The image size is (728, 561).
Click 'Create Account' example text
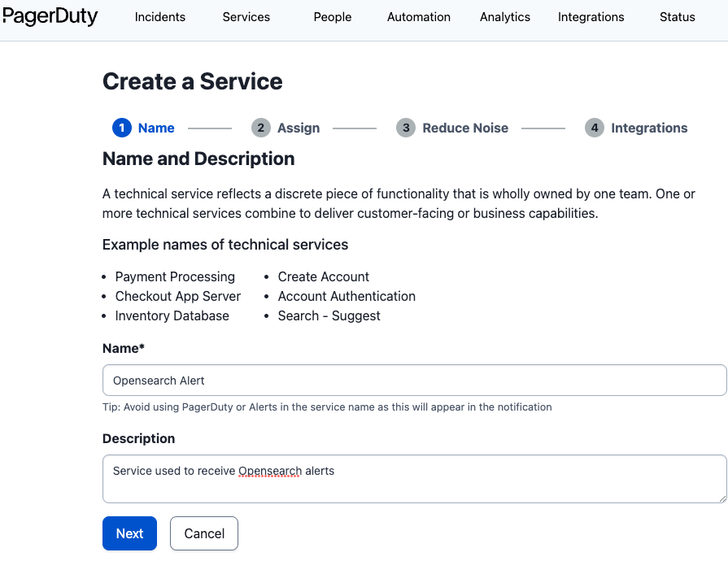(x=324, y=277)
